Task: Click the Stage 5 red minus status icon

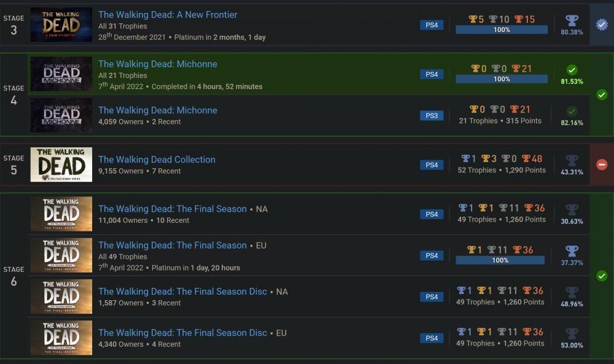Action: point(602,165)
